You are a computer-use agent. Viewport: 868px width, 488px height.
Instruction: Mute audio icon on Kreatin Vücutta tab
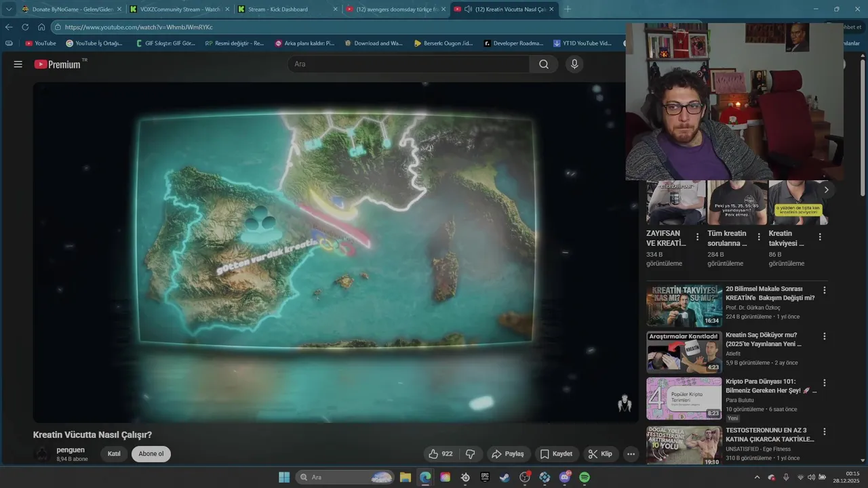pos(468,9)
